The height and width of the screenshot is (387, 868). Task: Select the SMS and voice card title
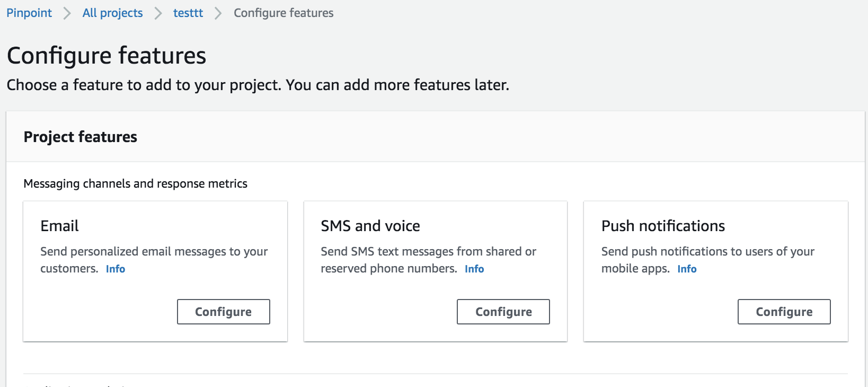pyautogui.click(x=370, y=226)
